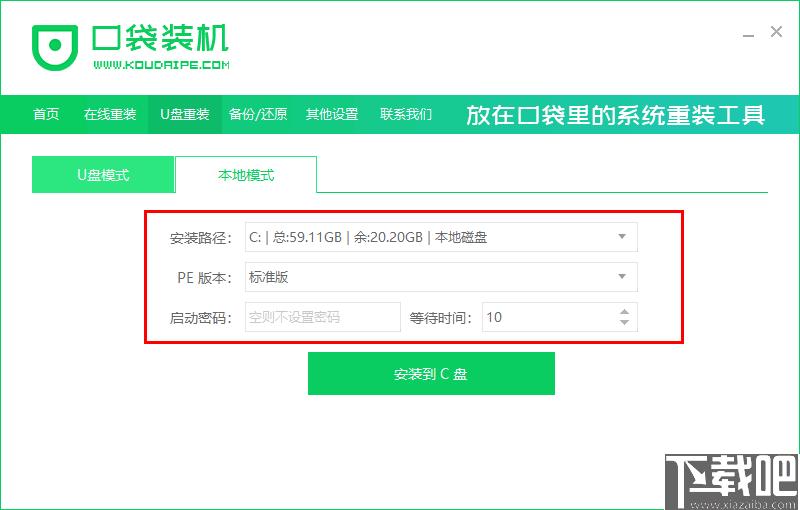Click the 启动密码 password field

point(323,317)
